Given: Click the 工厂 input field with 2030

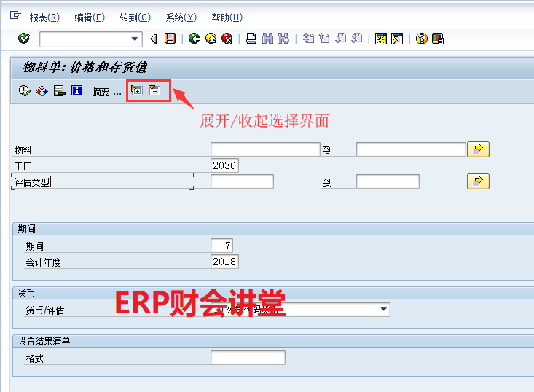Looking at the screenshot, I should [224, 165].
